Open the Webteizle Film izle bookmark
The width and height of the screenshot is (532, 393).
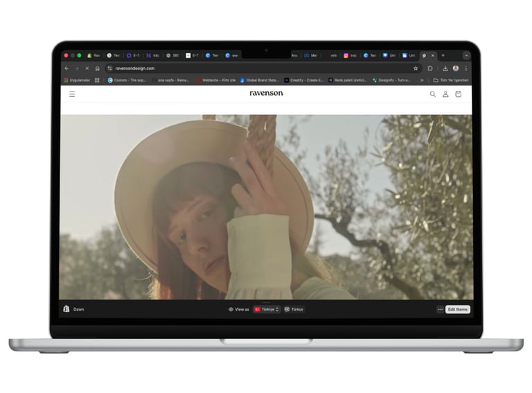pos(216,80)
